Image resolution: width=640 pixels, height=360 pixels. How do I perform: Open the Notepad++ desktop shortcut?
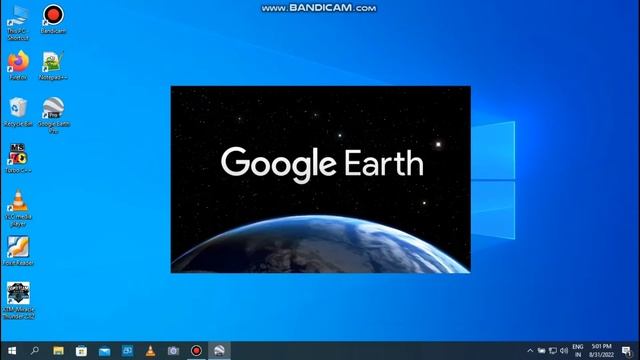(53, 65)
